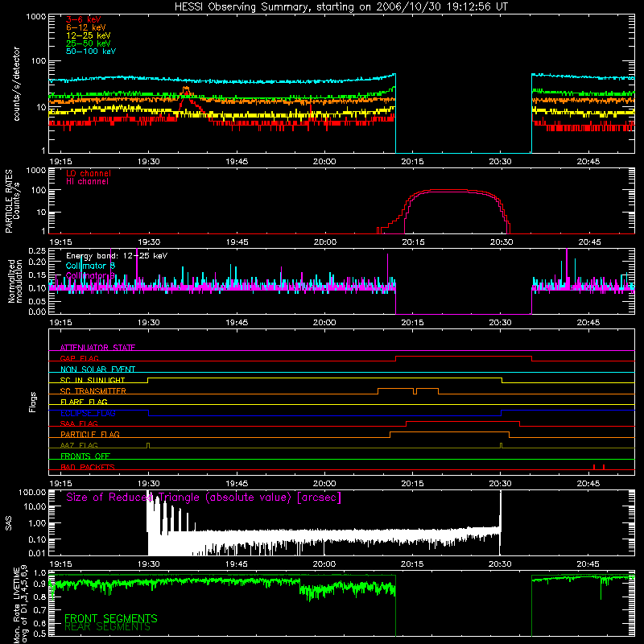The image size is (644, 644).
Task: Click the GAP_FLAG label
Action: point(79,358)
